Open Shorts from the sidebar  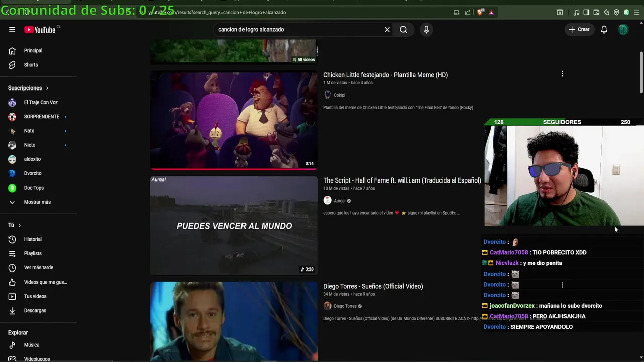[31, 65]
